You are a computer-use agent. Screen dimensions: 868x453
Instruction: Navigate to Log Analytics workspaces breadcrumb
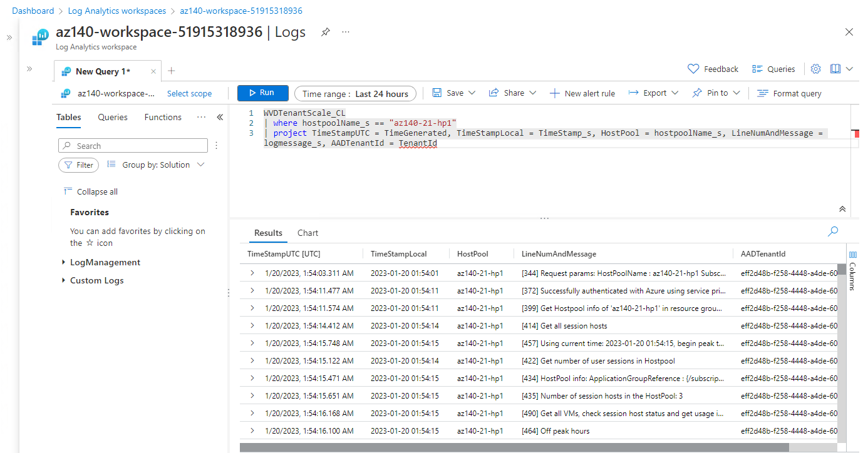[116, 11]
